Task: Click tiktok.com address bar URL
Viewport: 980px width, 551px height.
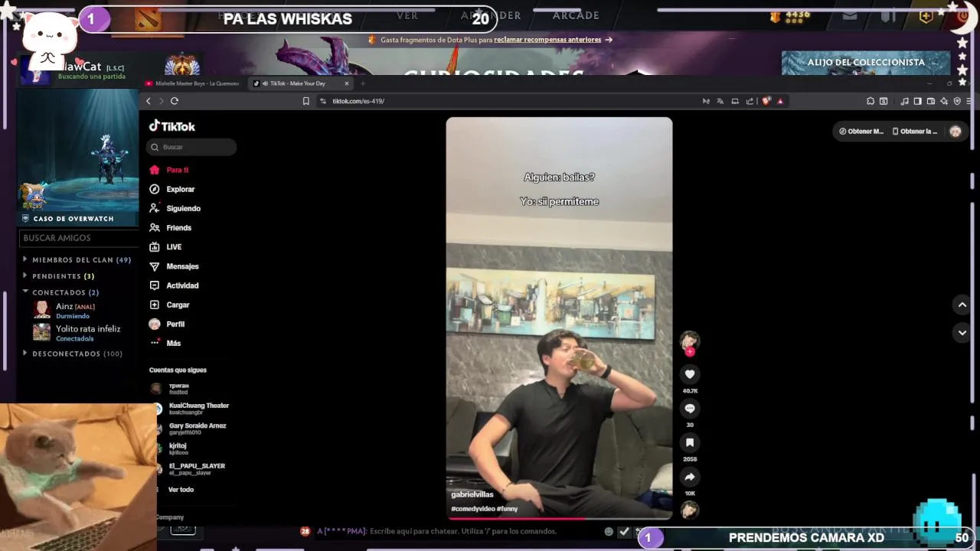Action: pyautogui.click(x=358, y=101)
